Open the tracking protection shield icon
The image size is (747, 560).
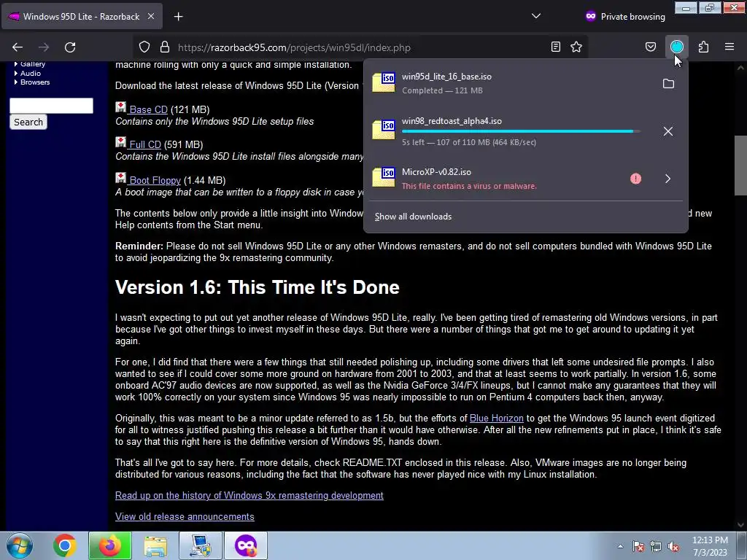144,47
